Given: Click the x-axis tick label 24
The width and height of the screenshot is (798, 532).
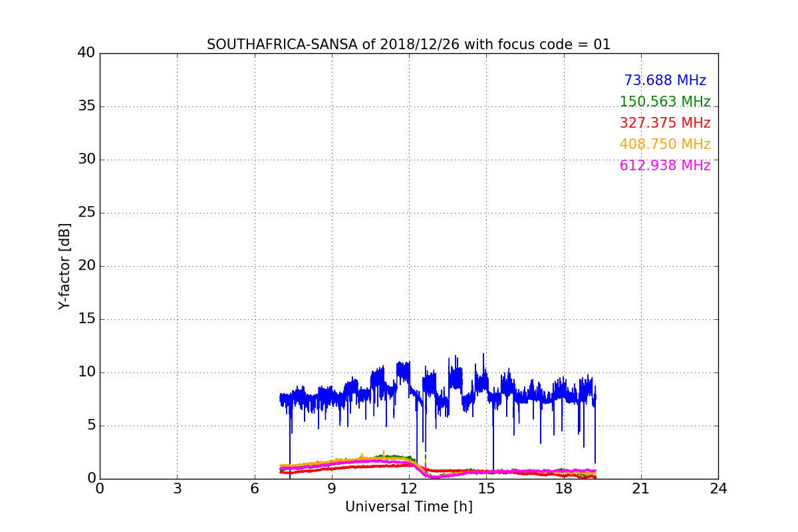Looking at the screenshot, I should (x=718, y=489).
